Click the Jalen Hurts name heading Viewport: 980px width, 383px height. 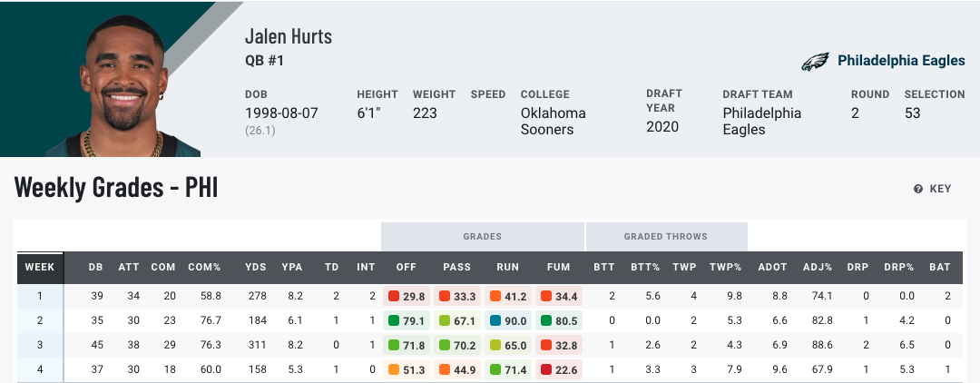pyautogui.click(x=289, y=37)
